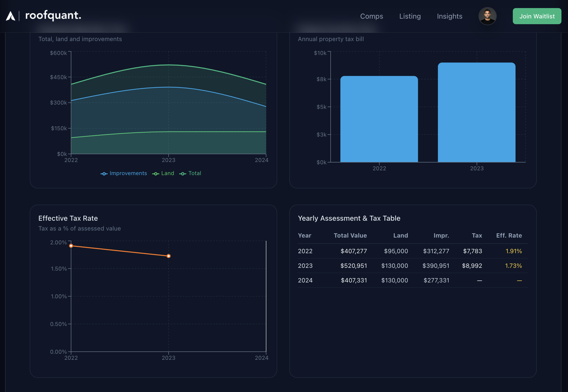The image size is (568, 392).
Task: Click the Land legend marker icon
Action: [155, 174]
